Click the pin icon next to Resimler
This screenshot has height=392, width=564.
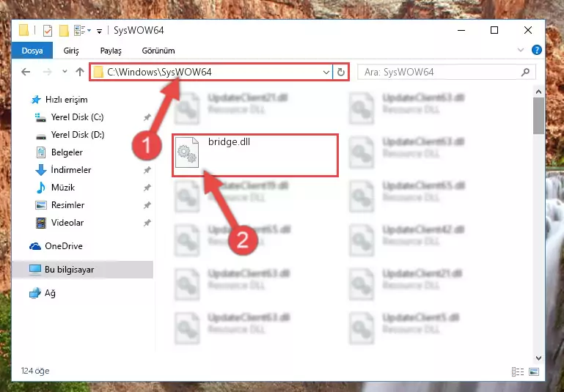[147, 205]
